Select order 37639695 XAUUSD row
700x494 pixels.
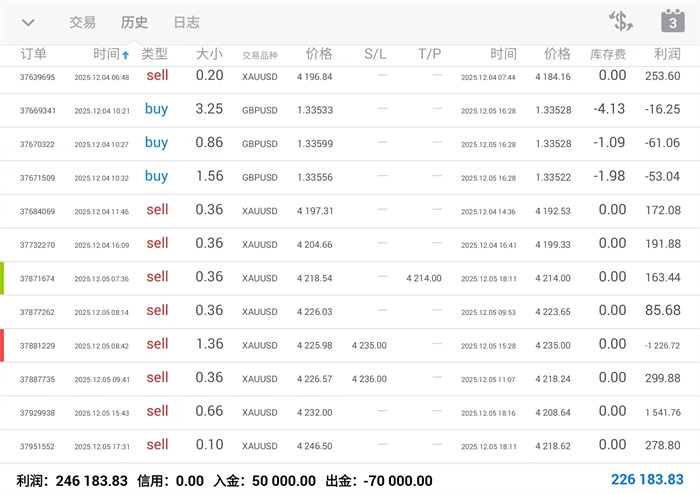tap(350, 77)
